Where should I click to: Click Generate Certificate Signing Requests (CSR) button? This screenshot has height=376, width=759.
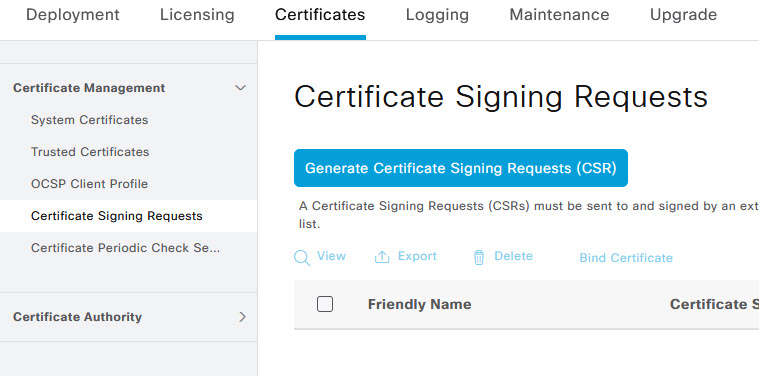click(x=461, y=168)
